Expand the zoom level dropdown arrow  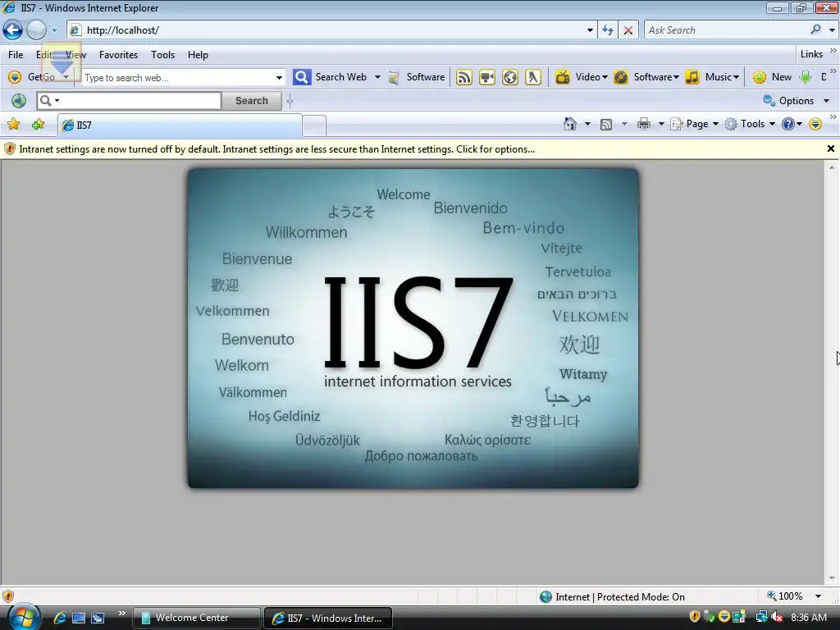coord(818,596)
